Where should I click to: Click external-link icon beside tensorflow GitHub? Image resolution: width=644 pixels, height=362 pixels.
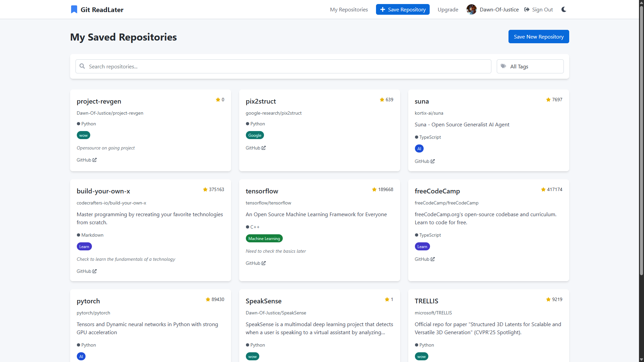coord(264,263)
